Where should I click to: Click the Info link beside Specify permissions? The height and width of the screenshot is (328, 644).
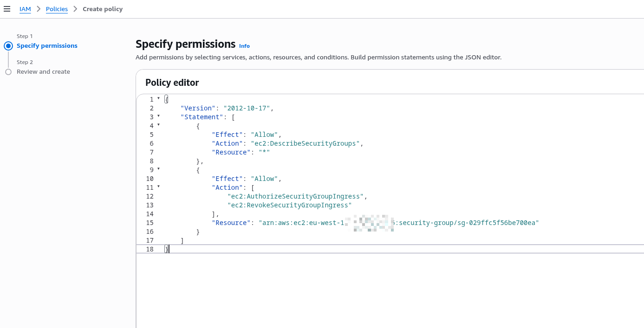click(x=244, y=46)
